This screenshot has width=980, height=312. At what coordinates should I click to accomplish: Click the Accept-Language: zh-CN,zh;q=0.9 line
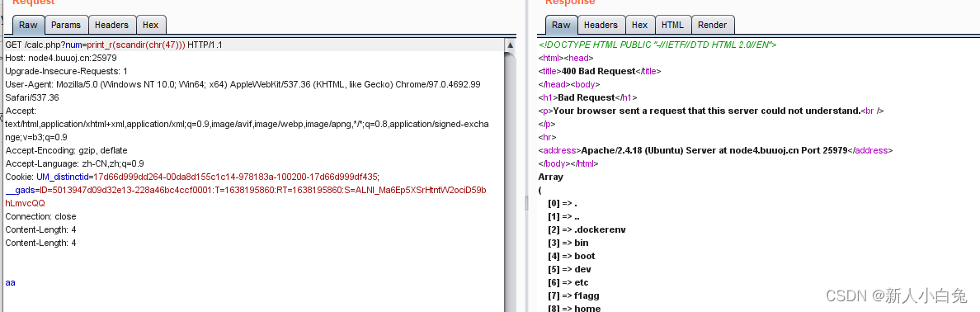point(74,163)
